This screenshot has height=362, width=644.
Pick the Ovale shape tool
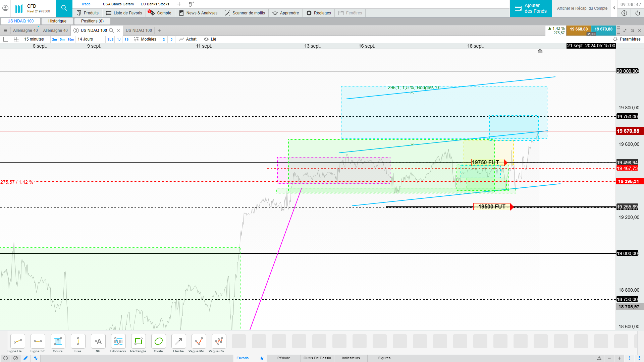click(x=158, y=342)
